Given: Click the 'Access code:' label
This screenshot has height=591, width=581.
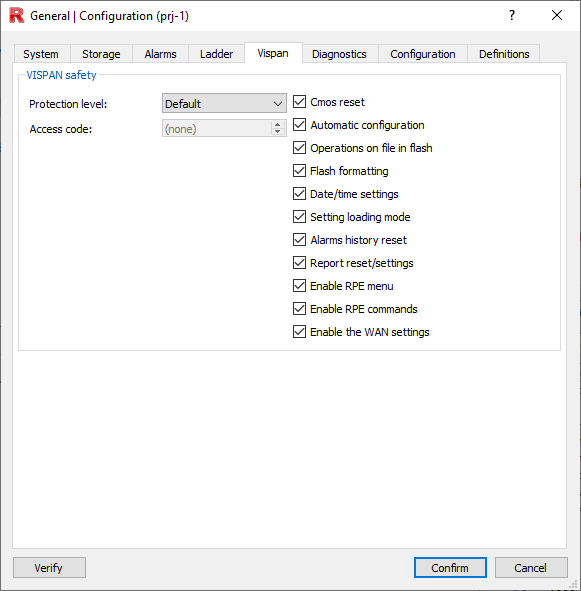Looking at the screenshot, I should coord(61,129).
